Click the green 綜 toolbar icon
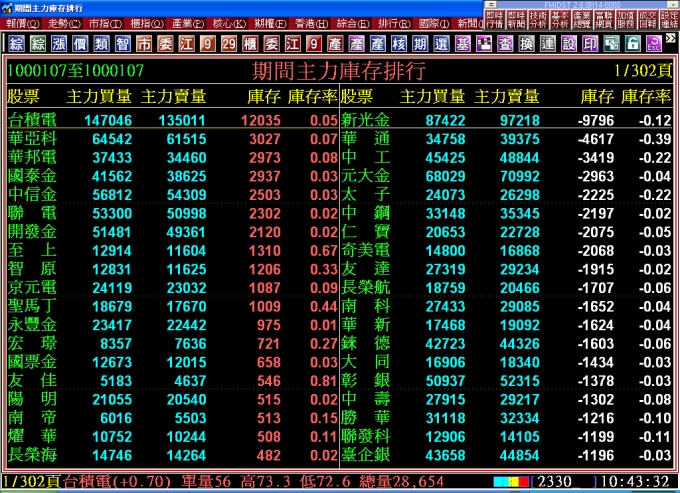 click(x=38, y=44)
